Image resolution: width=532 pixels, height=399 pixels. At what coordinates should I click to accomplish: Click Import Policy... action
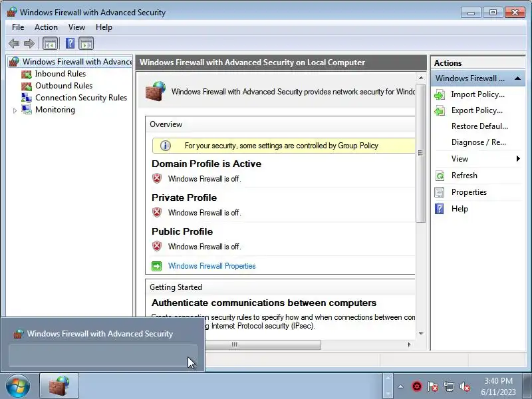pos(477,94)
